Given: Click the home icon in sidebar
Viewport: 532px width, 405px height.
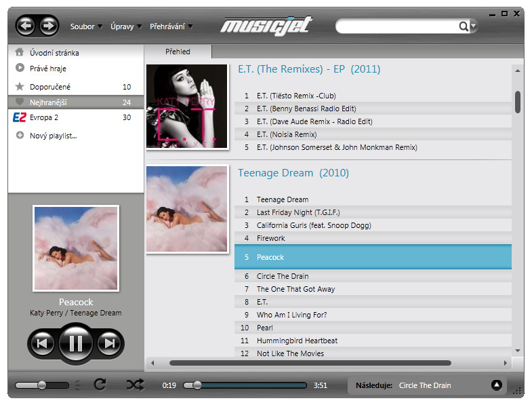Looking at the screenshot, I should [x=20, y=52].
